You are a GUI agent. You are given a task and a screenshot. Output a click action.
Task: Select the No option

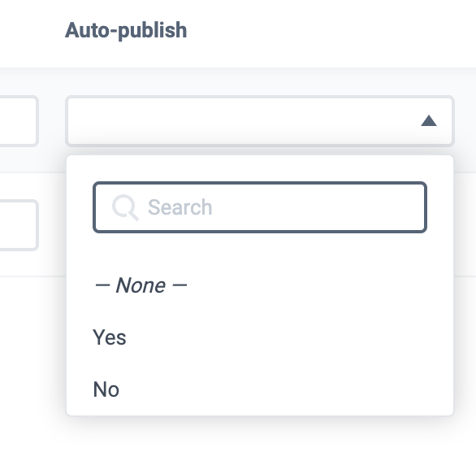[260, 389]
